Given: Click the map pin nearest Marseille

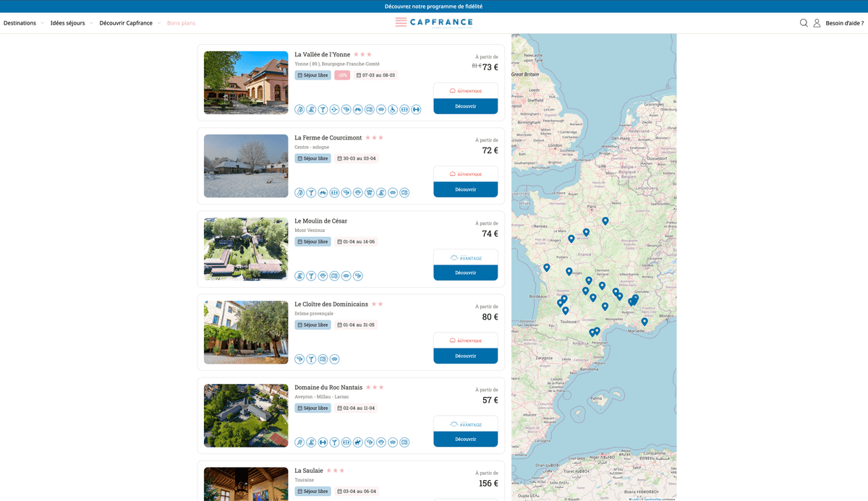Looking at the screenshot, I should click(644, 322).
